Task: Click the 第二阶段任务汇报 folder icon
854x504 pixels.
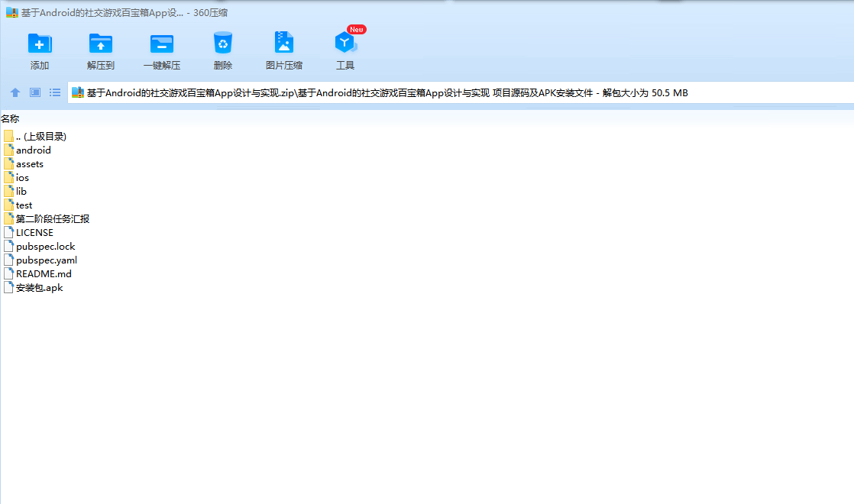Action: point(8,218)
